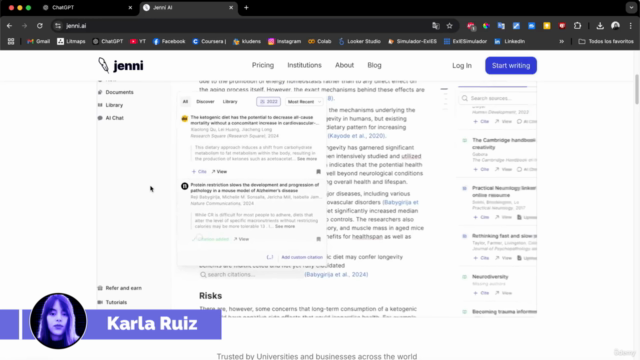
Task: Open the browser downloads icon
Action: click(x=600, y=26)
